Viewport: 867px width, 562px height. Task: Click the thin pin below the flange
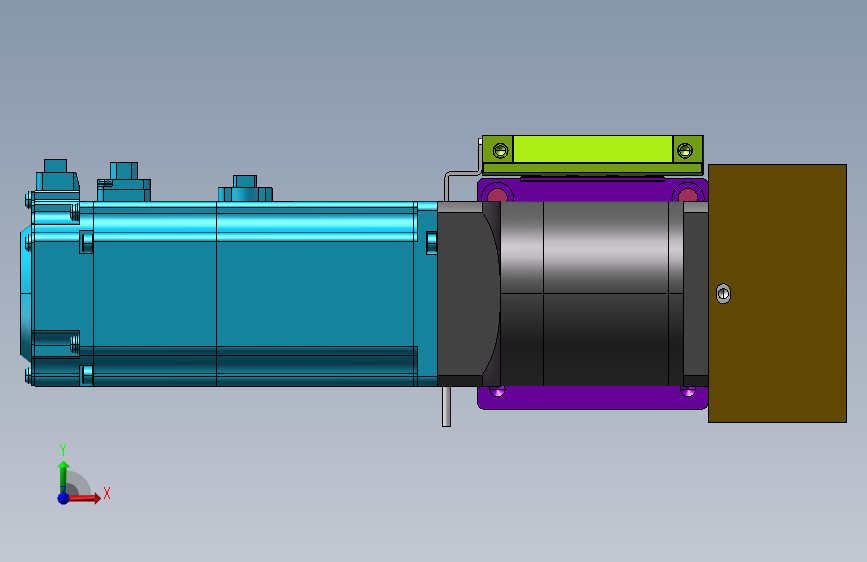click(446, 407)
